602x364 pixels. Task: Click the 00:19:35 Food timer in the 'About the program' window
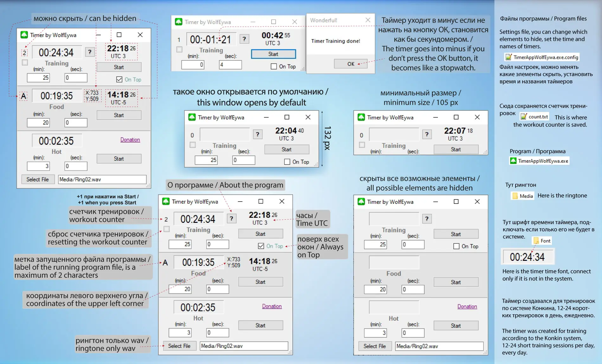[x=199, y=262]
